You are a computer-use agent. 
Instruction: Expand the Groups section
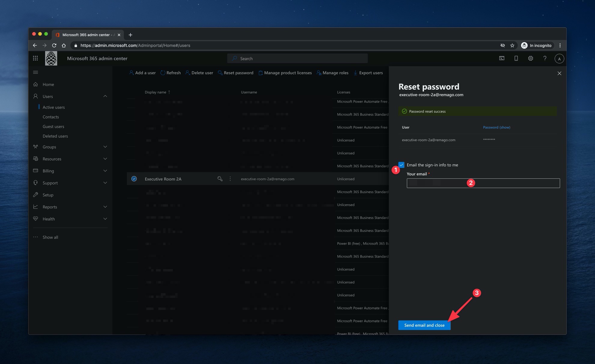105,147
